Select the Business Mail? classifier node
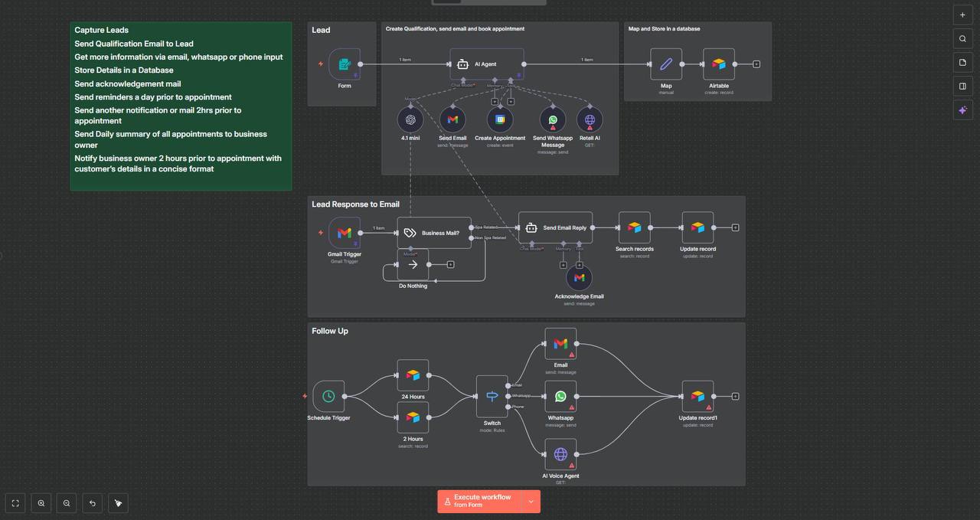 434,233
